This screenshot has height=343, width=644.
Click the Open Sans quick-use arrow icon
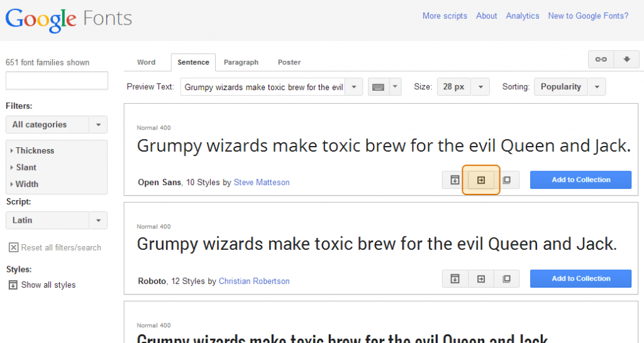tap(481, 180)
